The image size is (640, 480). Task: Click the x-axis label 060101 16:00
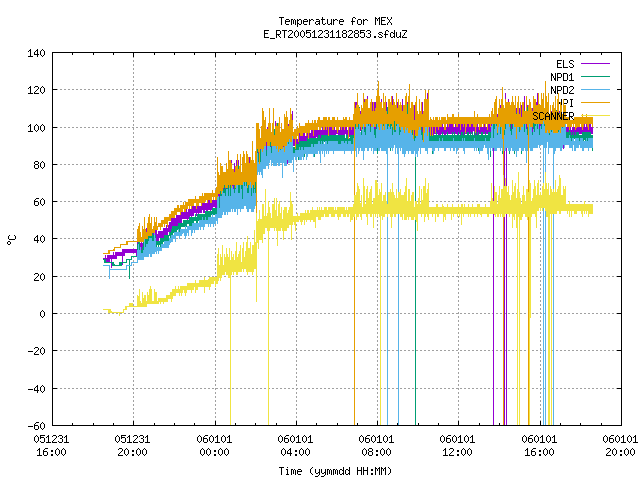coord(539,446)
